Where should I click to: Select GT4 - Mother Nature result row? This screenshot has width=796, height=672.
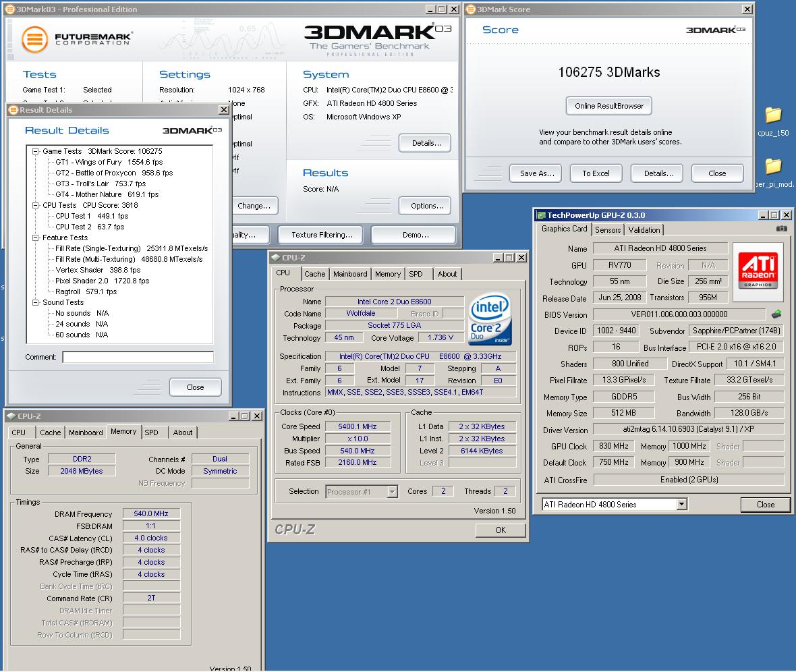pos(107,194)
